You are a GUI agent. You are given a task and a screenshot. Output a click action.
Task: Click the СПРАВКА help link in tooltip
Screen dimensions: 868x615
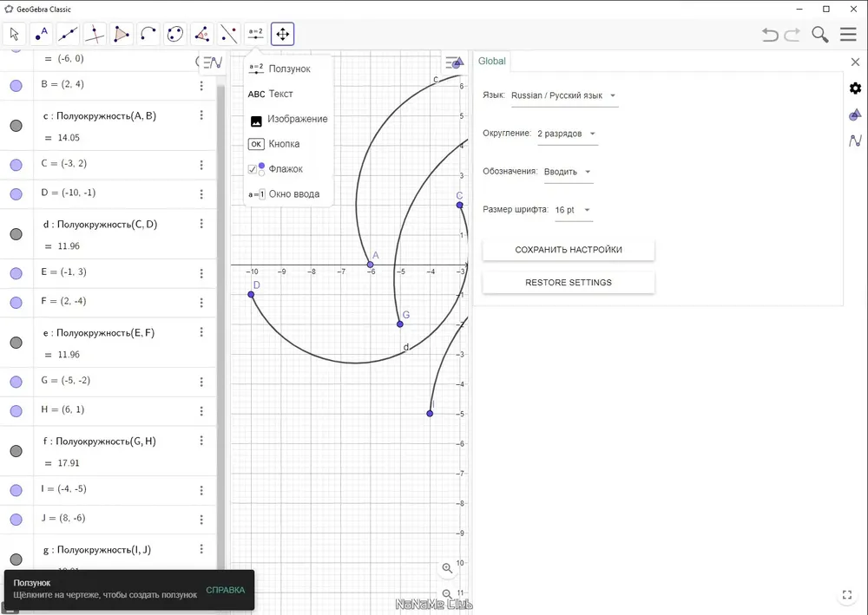[225, 590]
